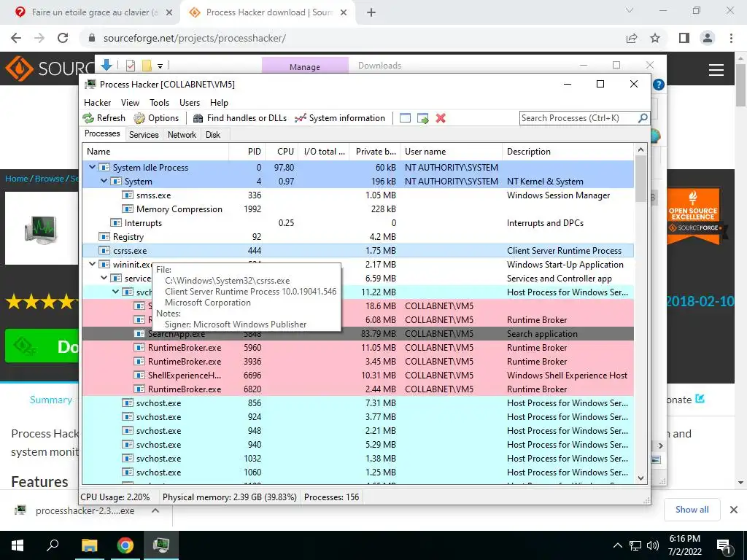The image size is (747, 560).
Task: Close the Faire un etoile tab
Action: point(169,12)
